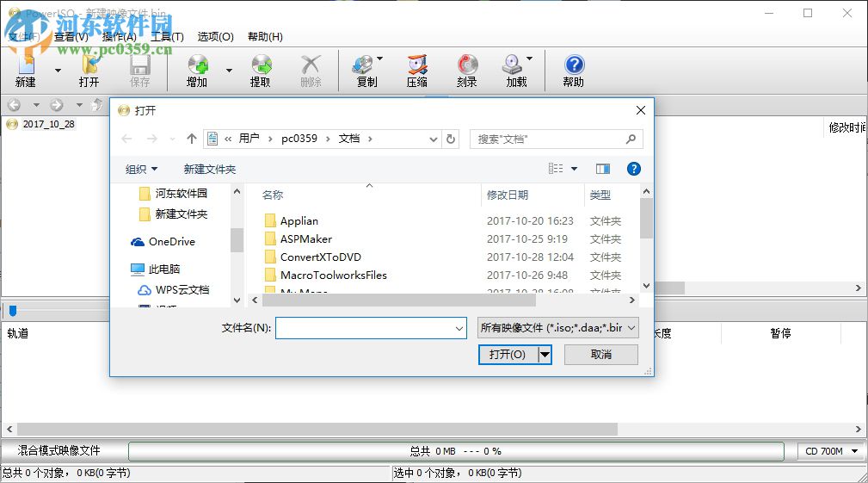The image size is (868, 483).
Task: Click the 暂停 column header
Action: (x=780, y=333)
